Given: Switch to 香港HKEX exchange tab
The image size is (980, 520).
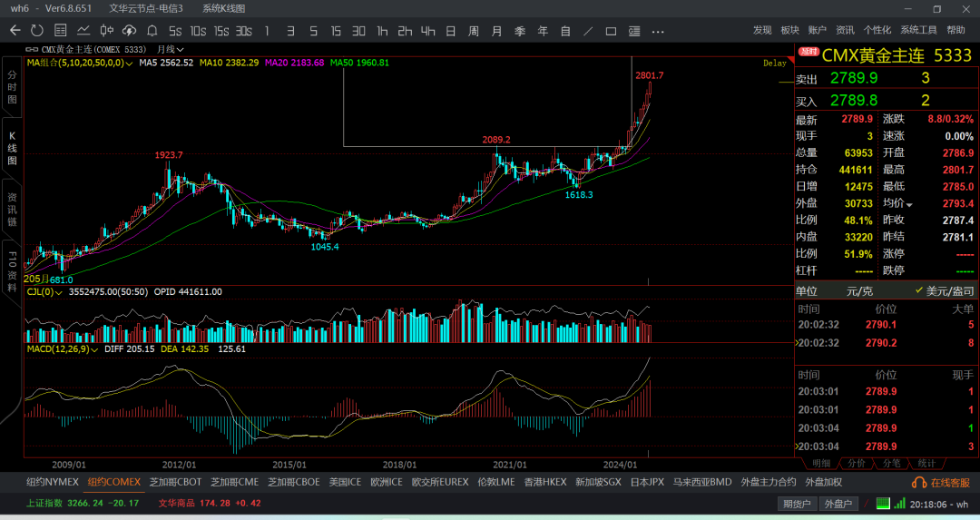Looking at the screenshot, I should 545,482.
